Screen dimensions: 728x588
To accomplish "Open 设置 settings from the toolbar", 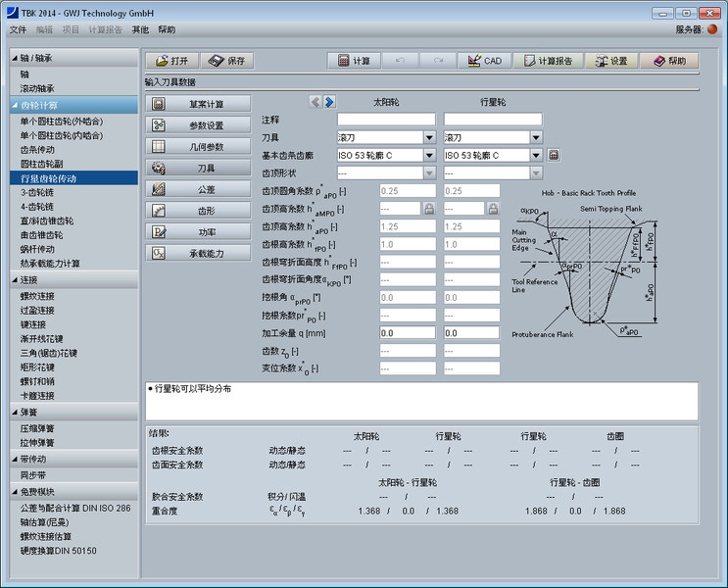I will click(x=611, y=61).
